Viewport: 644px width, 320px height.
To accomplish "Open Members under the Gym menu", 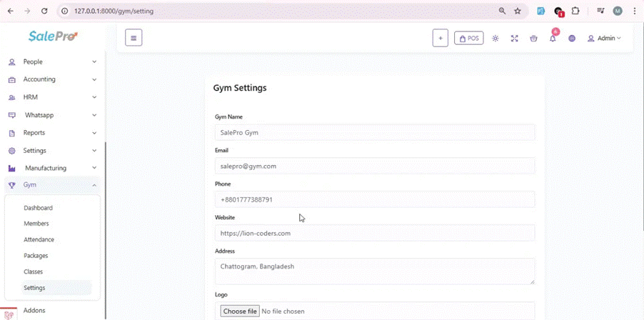I will [36, 224].
